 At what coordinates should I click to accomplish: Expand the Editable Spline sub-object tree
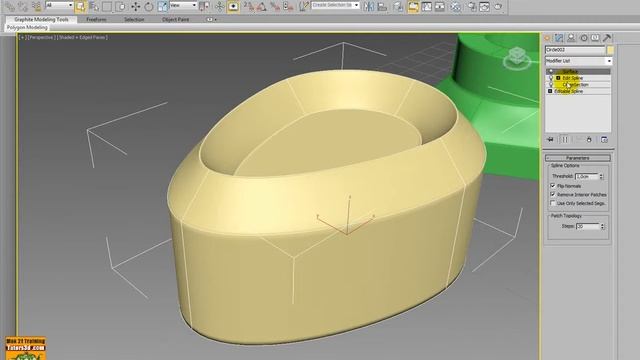pos(550,91)
